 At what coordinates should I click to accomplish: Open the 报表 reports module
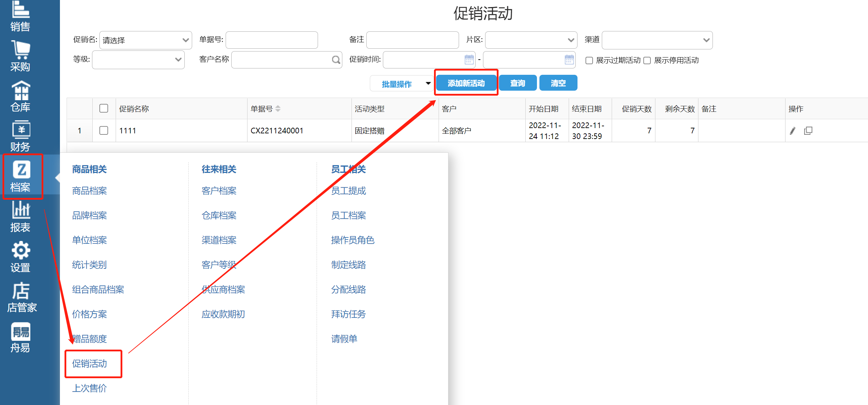coord(20,217)
